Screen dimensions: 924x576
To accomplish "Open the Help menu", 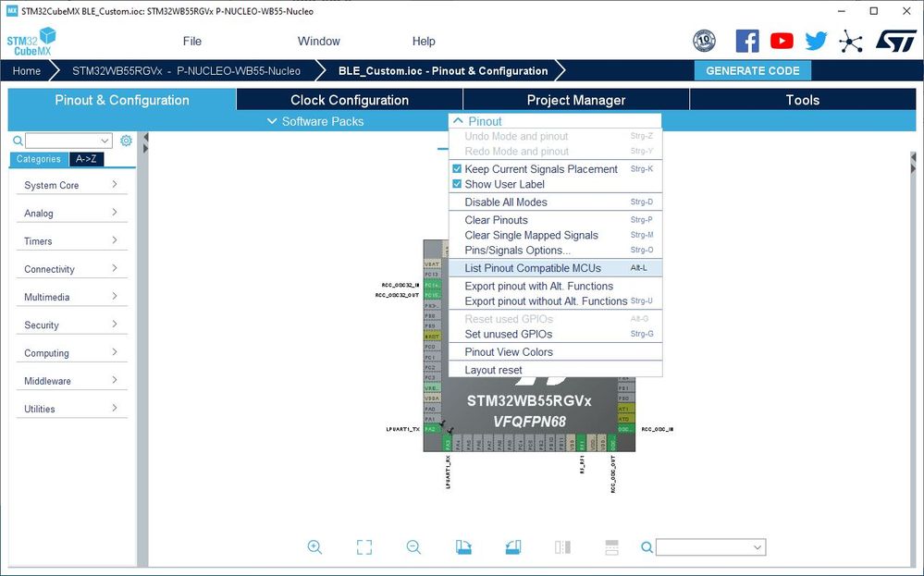I will (424, 42).
